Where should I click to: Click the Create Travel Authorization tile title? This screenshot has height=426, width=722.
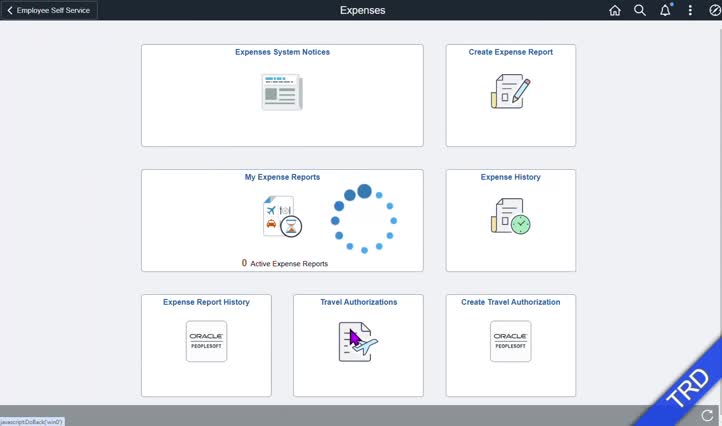click(x=510, y=302)
